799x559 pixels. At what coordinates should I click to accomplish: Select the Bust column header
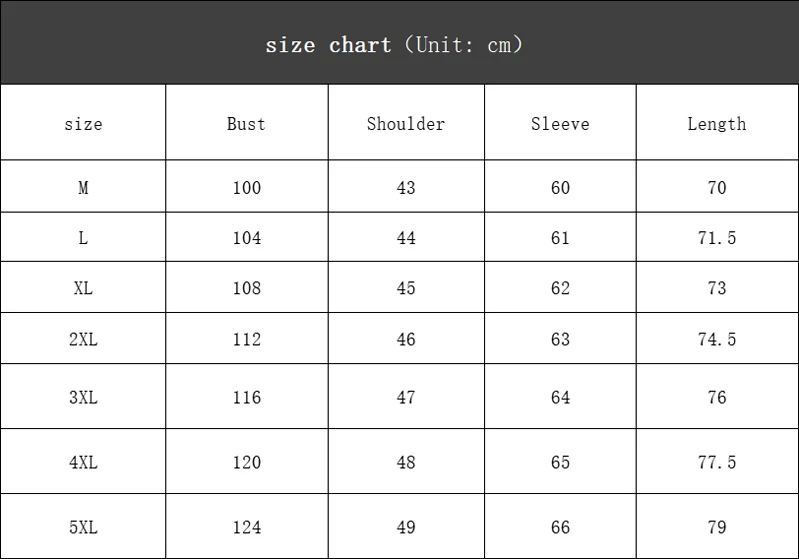(246, 124)
